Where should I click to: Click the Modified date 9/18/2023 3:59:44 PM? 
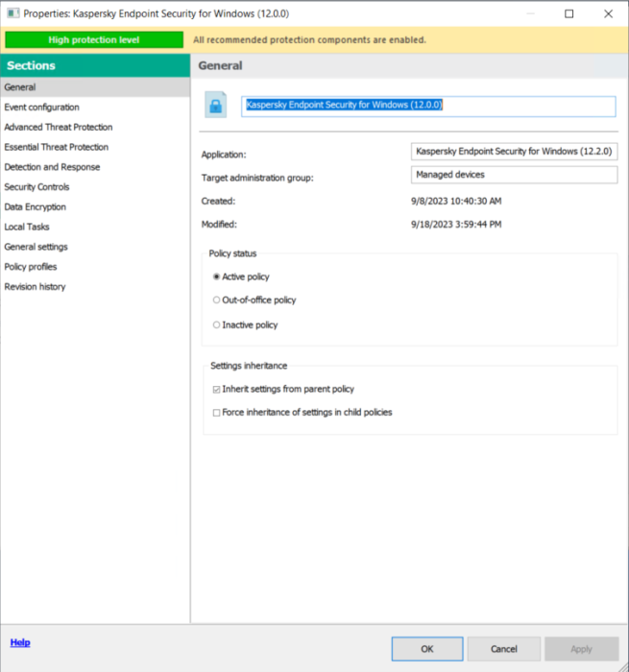[456, 224]
